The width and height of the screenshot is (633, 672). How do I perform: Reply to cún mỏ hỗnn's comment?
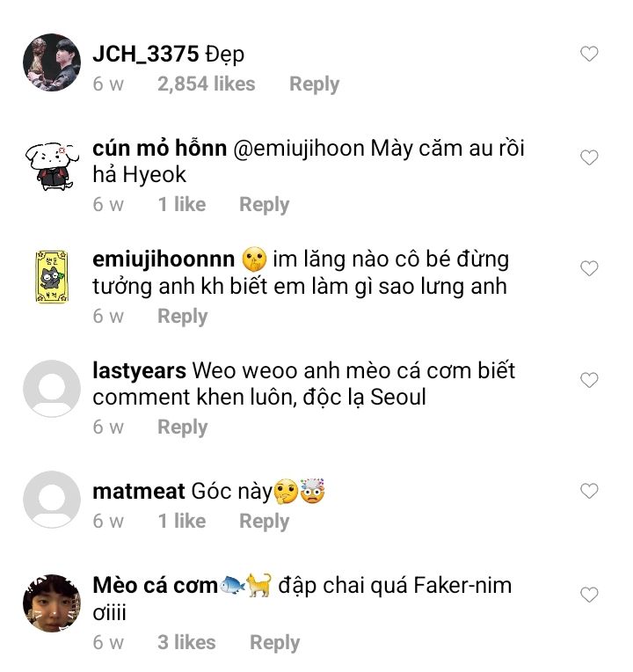[264, 205]
